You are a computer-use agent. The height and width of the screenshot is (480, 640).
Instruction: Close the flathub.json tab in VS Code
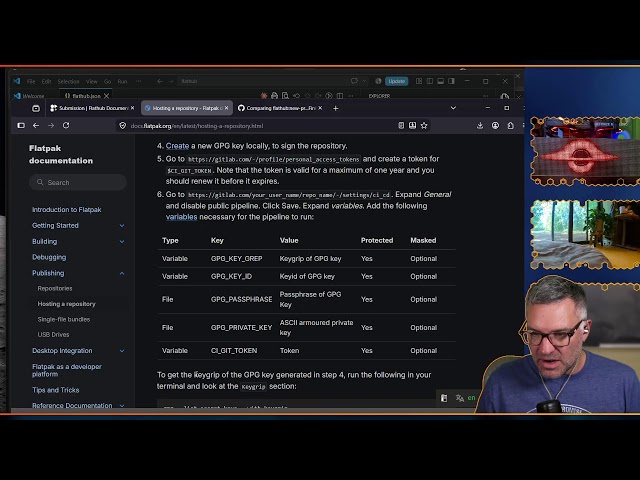[107, 96]
